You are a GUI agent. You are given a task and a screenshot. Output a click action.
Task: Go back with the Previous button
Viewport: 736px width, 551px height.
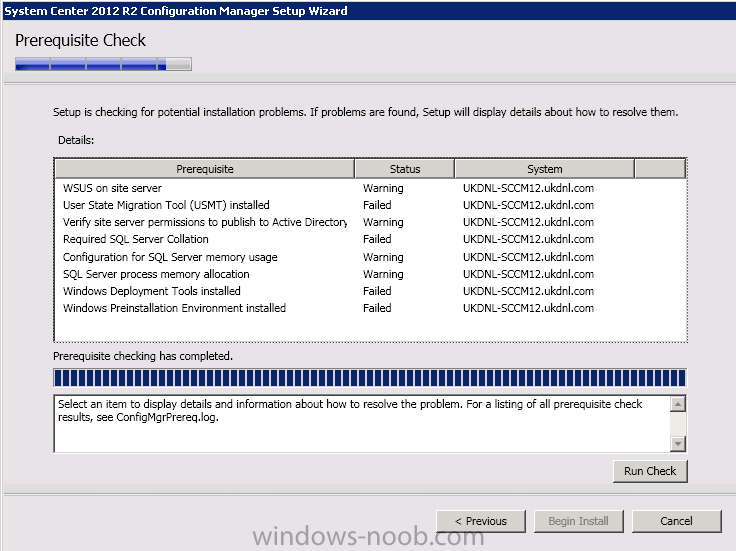point(481,521)
